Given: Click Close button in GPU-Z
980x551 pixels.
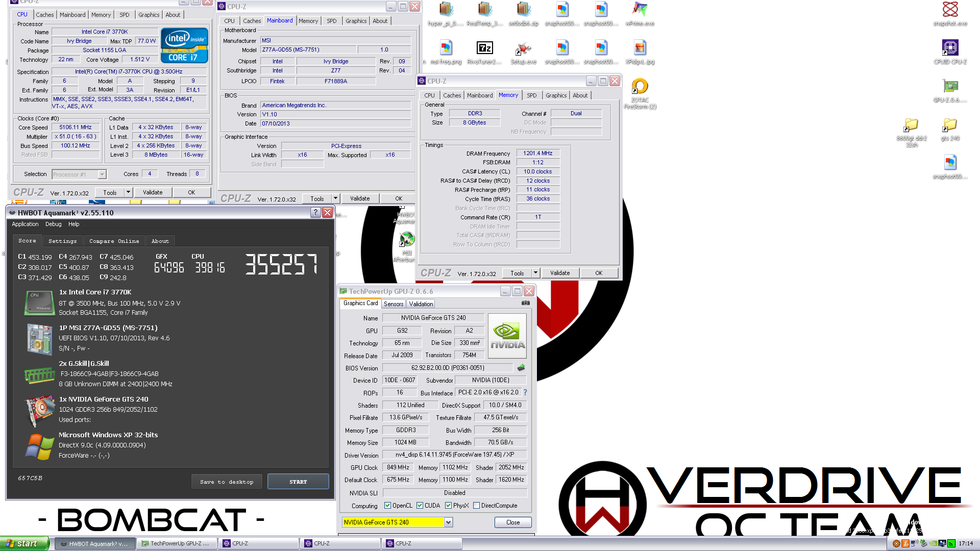Looking at the screenshot, I should 513,522.
